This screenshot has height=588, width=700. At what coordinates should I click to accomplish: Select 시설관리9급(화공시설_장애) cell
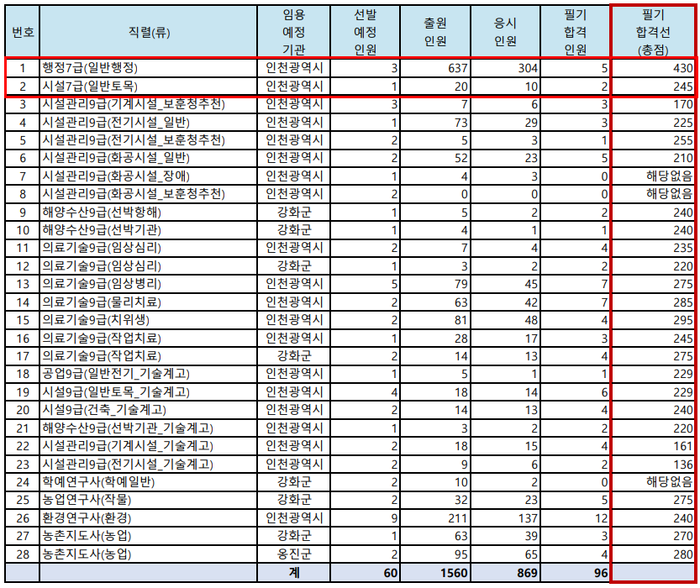point(148,176)
